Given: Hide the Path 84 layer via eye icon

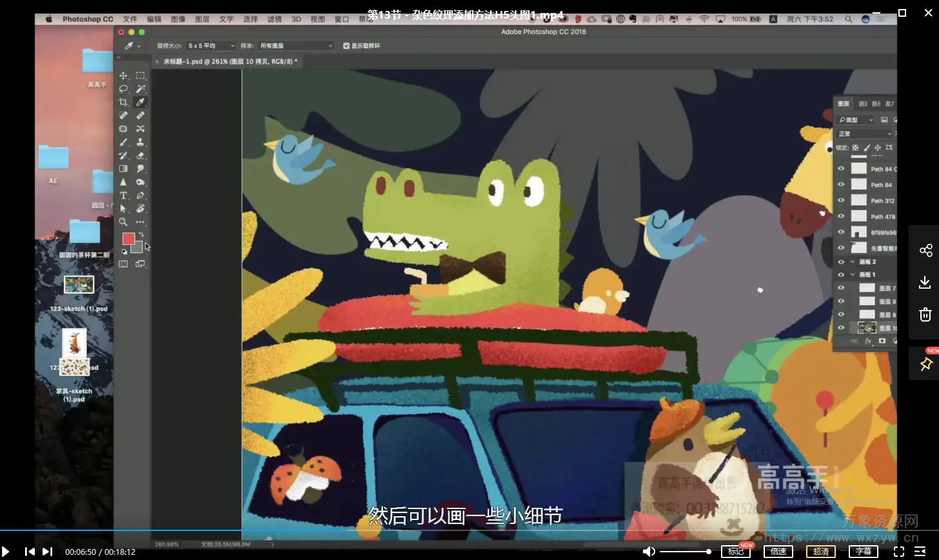Looking at the screenshot, I should [x=841, y=184].
